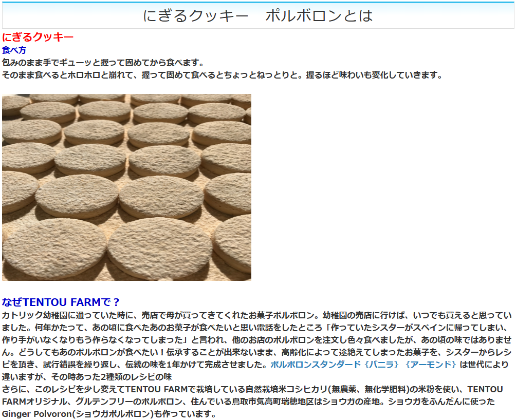
Task: Click the ポルボロンスタンダード link
Action: pyautogui.click(x=315, y=365)
